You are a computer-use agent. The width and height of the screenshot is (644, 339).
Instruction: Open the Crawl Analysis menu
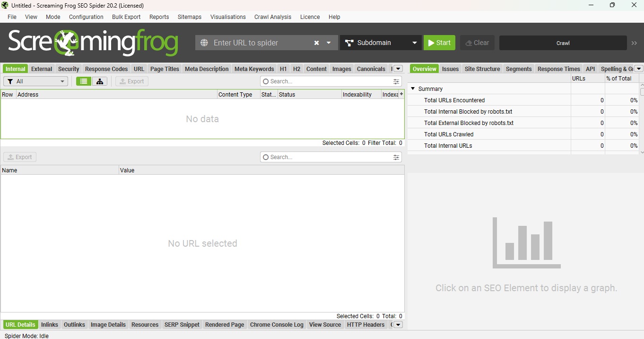(273, 17)
